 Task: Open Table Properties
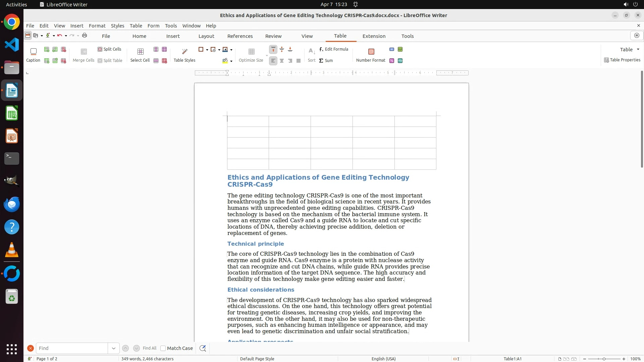[622, 60]
